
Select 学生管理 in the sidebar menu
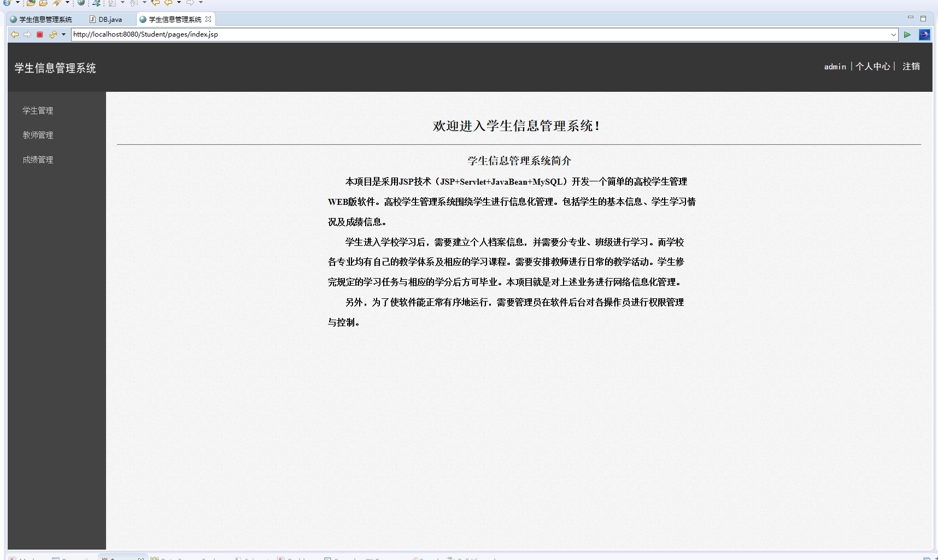click(x=37, y=110)
